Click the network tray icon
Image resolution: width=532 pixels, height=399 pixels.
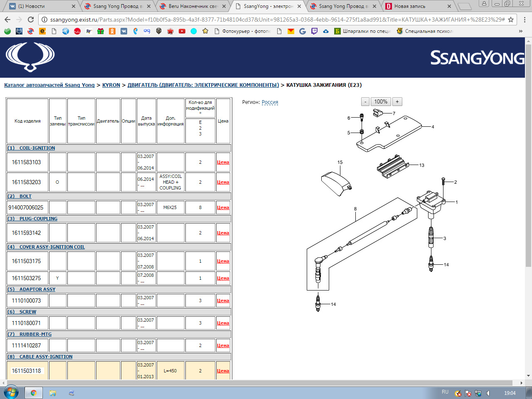click(478, 393)
